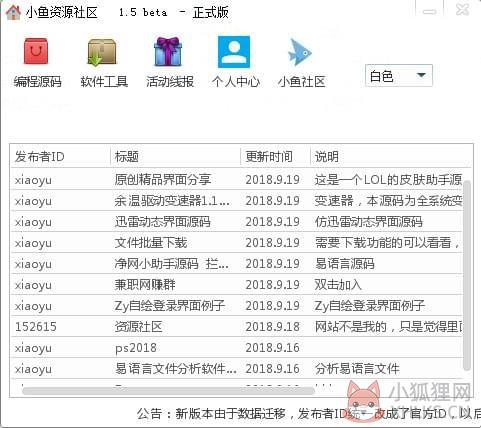
Task: Select the 兼职网赚群 row title
Action: (145, 285)
